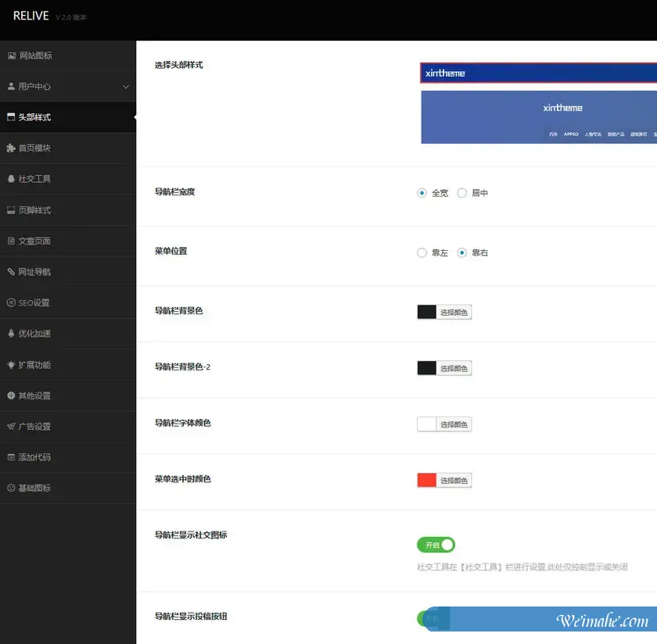Open the 选择头部样式 header style dropdown
Viewport: 657px width, 644px height.
point(540,73)
